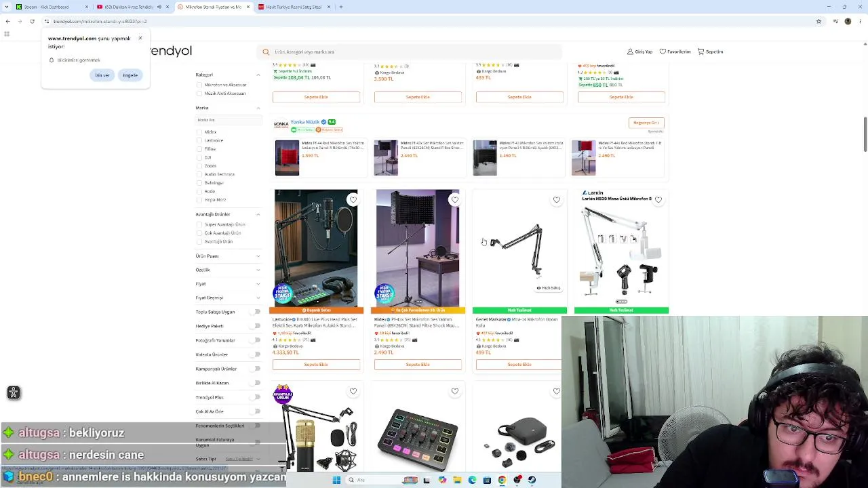
Task: Select Behringer brand checkbox
Action: pos(199,183)
